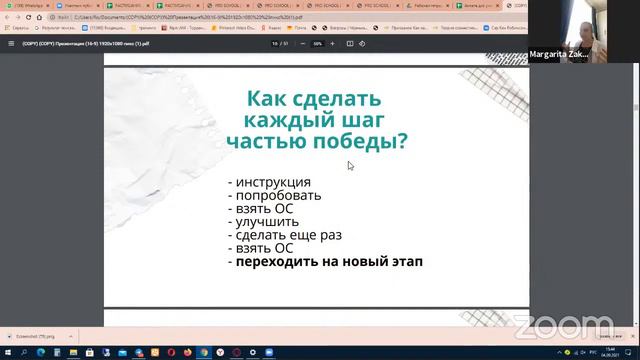Open downloaded Screenshot png file
The height and width of the screenshot is (360, 640).
pos(36,337)
